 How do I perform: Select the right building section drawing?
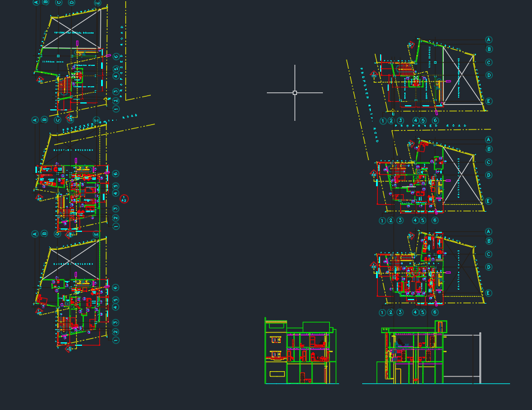412,352
